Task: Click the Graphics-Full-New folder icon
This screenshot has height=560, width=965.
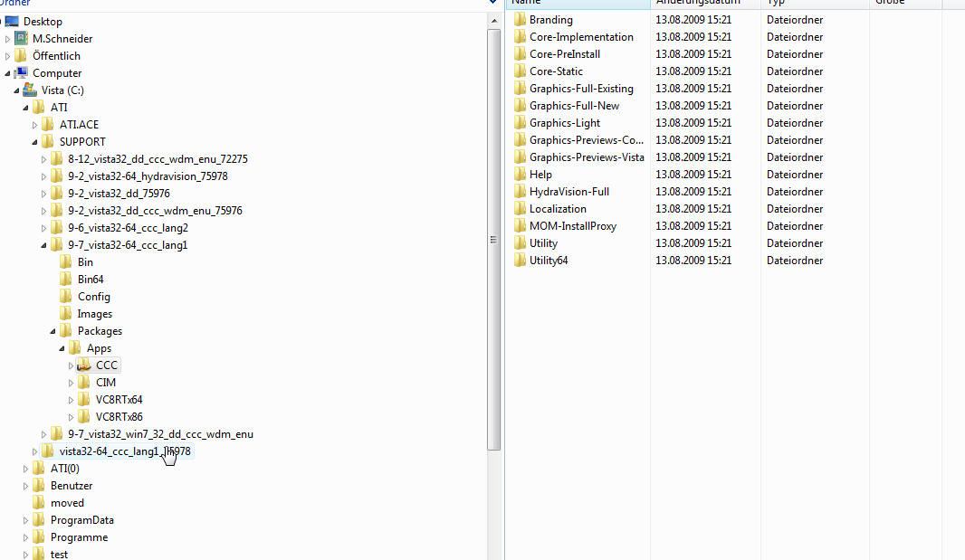Action: (520, 106)
